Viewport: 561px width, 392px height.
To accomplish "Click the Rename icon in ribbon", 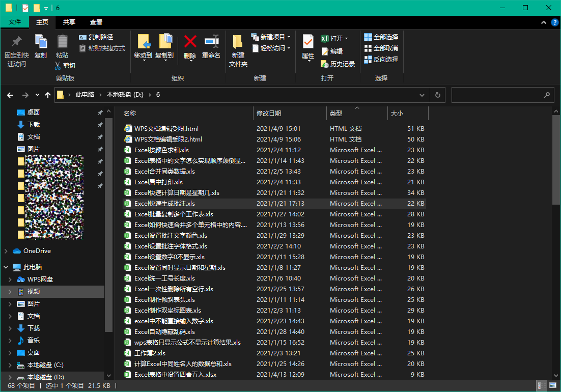I will pos(211,42).
